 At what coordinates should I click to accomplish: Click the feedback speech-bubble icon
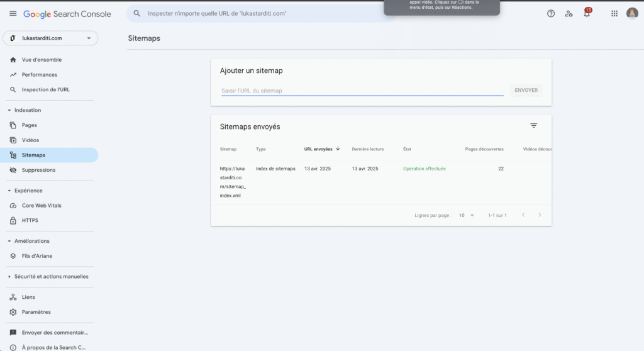coord(13,333)
